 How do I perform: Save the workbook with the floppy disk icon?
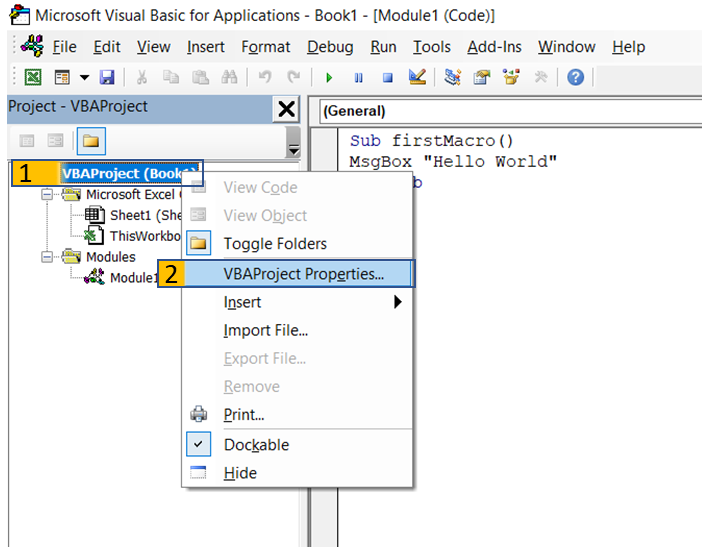point(107,77)
